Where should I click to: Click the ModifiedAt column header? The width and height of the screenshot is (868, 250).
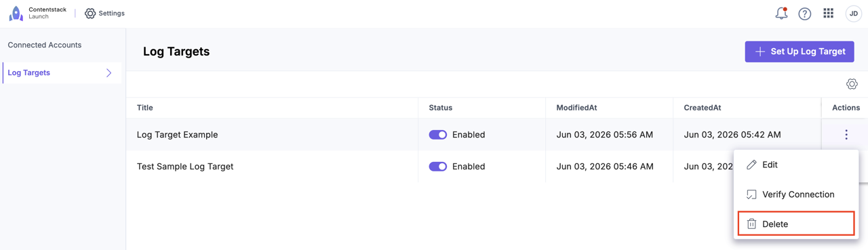point(576,108)
